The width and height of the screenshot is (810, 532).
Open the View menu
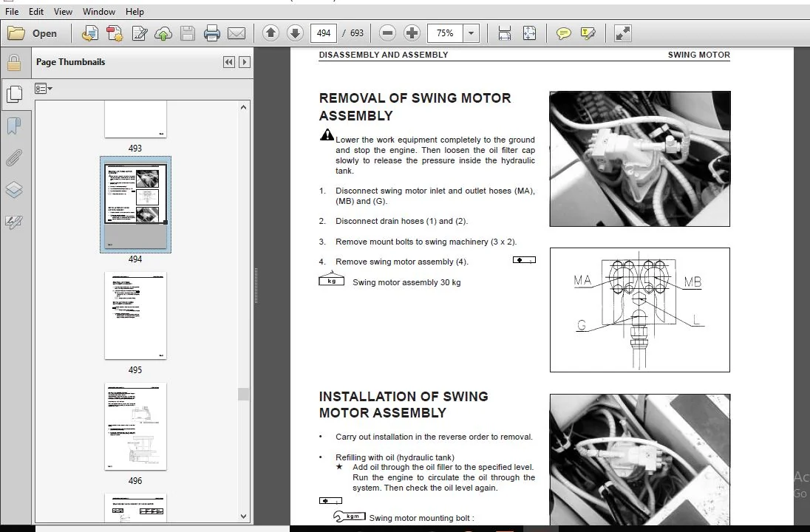tap(63, 11)
